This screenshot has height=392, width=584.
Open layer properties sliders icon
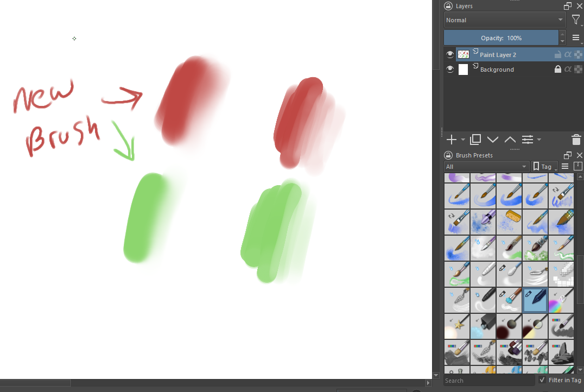tap(528, 140)
